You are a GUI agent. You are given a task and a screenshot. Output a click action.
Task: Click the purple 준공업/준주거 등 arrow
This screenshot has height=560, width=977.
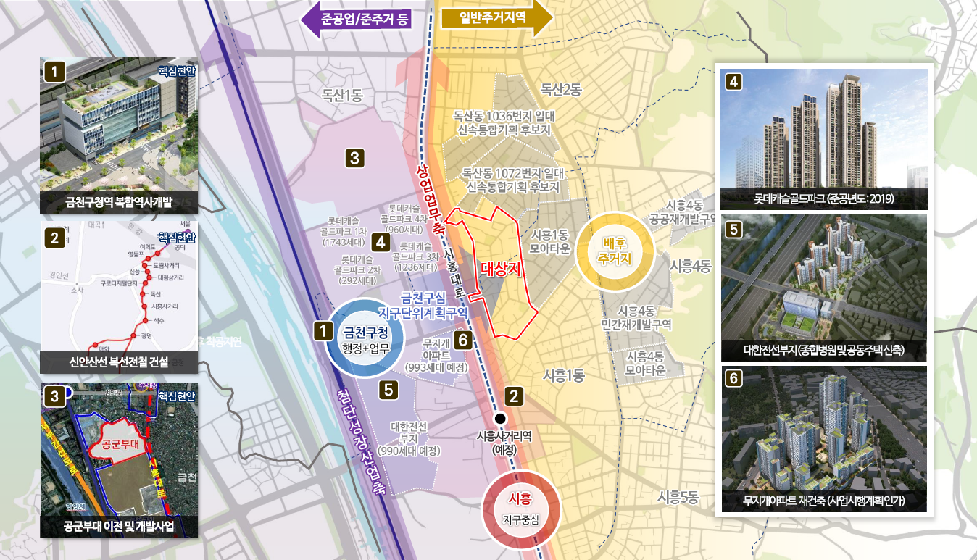click(x=357, y=19)
